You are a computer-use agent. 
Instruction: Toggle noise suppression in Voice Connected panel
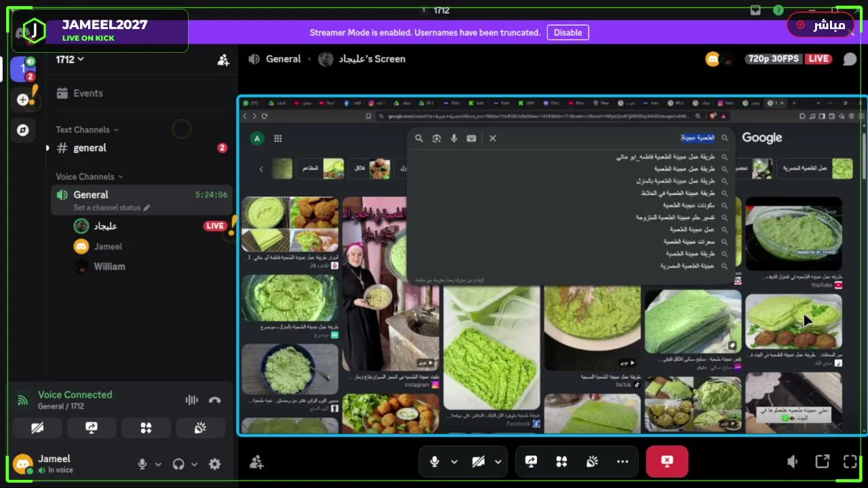pos(191,400)
